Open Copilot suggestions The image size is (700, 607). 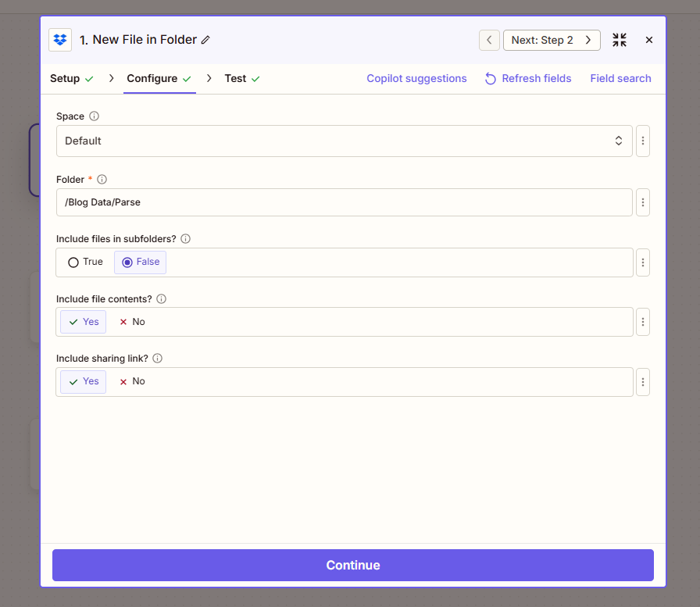[416, 78]
